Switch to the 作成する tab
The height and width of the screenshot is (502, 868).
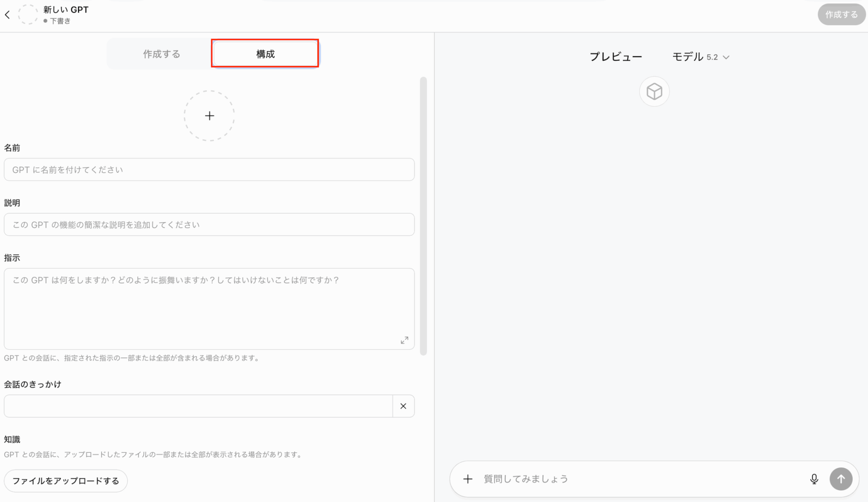[161, 54]
